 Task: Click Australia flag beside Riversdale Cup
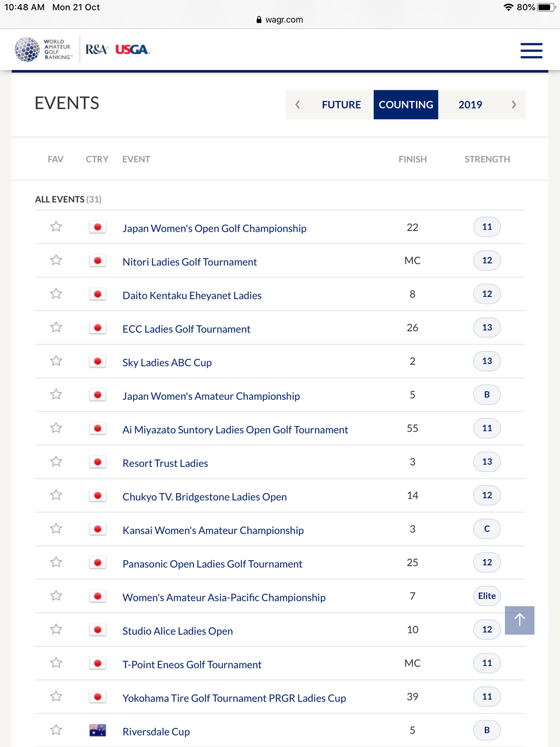(97, 730)
